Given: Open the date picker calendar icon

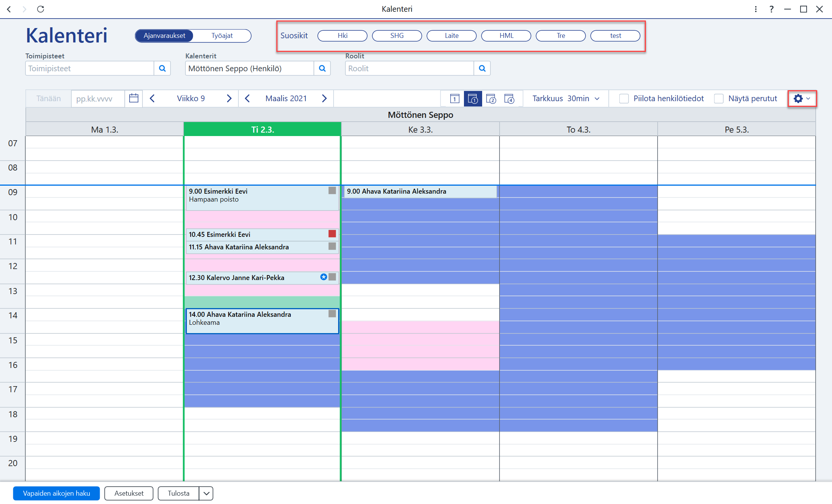Looking at the screenshot, I should pos(133,99).
